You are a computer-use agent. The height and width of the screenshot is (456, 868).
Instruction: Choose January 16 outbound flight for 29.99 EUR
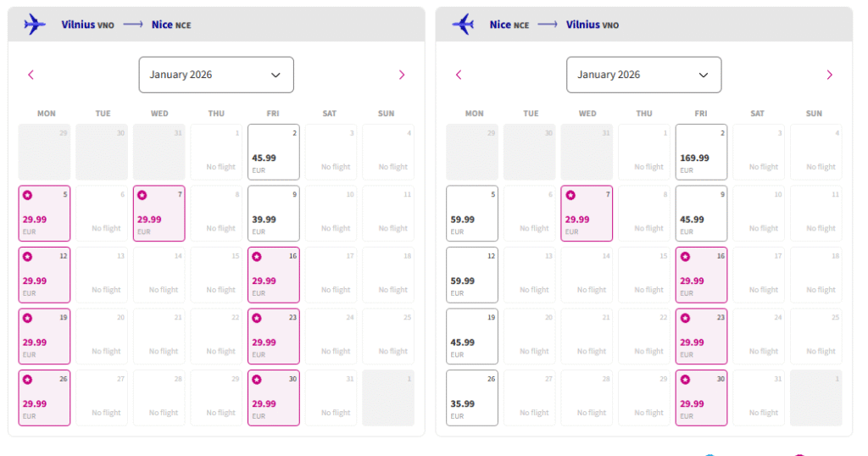coord(273,275)
